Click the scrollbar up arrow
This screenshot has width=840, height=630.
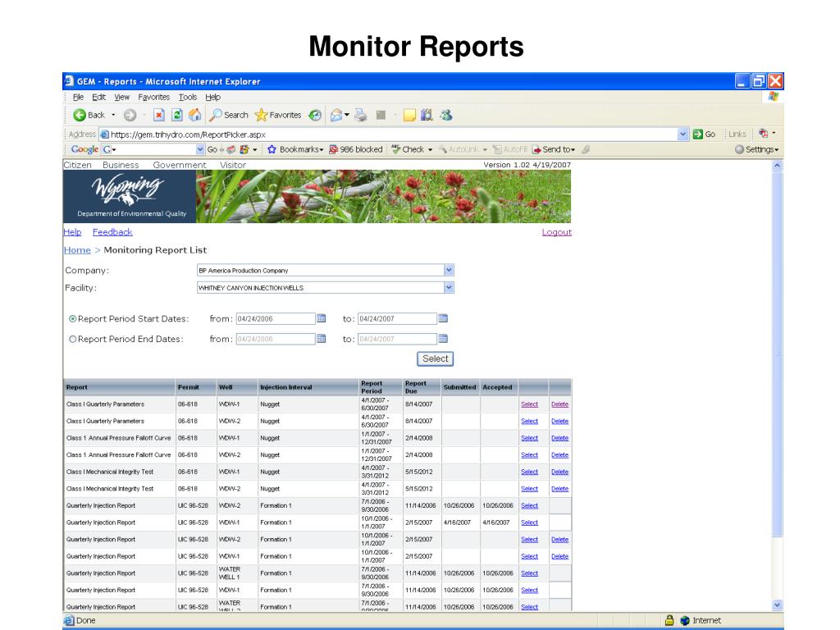(x=778, y=166)
